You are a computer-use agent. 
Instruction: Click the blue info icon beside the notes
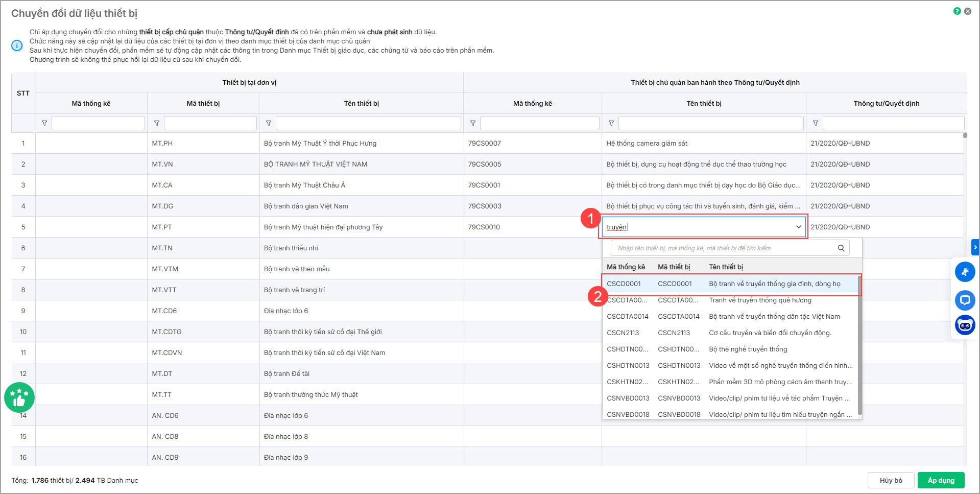(x=17, y=45)
